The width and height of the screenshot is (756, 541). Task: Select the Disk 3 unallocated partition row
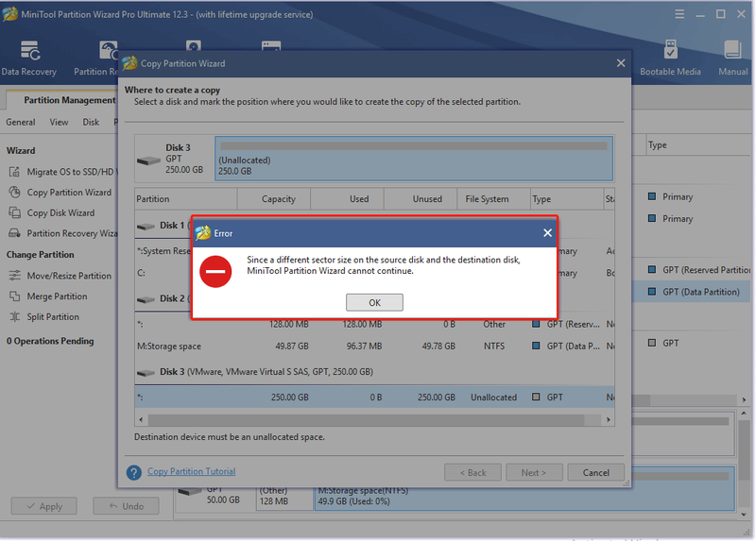coord(374,397)
